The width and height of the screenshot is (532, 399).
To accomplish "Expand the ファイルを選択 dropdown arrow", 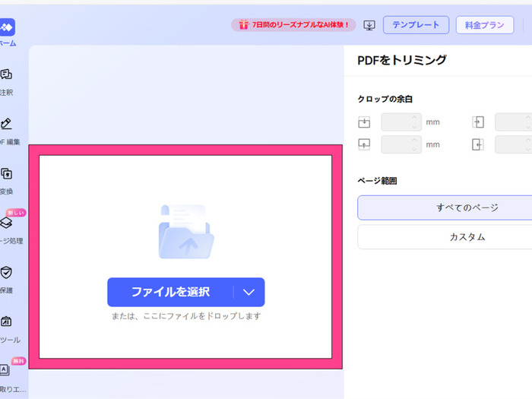I will [x=249, y=292].
